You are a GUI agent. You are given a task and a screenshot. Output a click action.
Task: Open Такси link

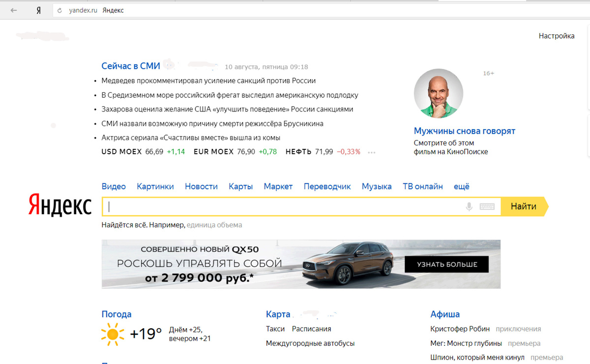coord(275,329)
